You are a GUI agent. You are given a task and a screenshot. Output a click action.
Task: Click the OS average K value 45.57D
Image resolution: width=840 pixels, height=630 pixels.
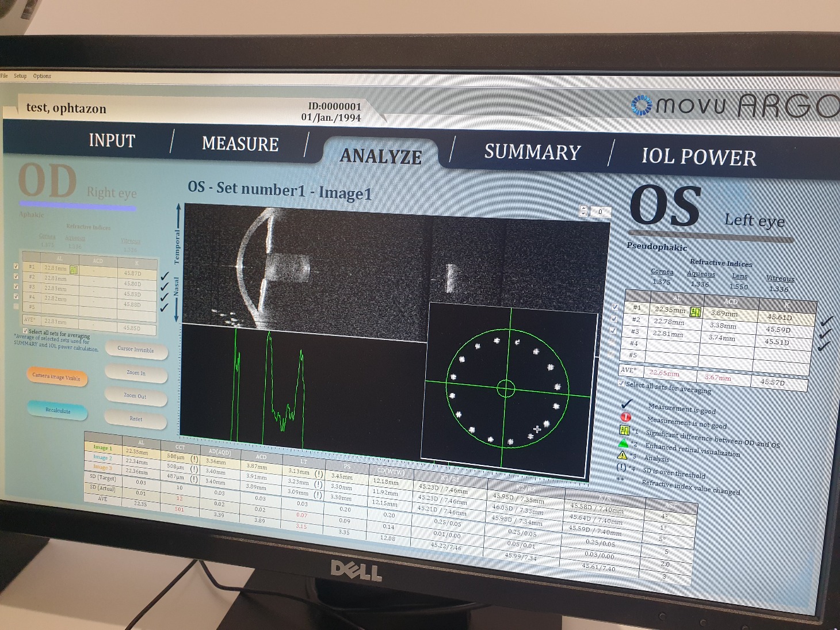pos(772,382)
